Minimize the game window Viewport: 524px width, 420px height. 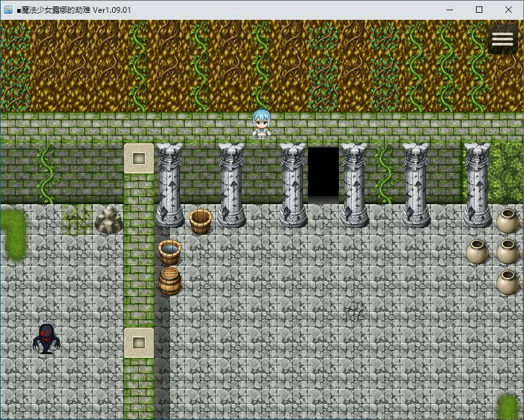[x=450, y=10]
